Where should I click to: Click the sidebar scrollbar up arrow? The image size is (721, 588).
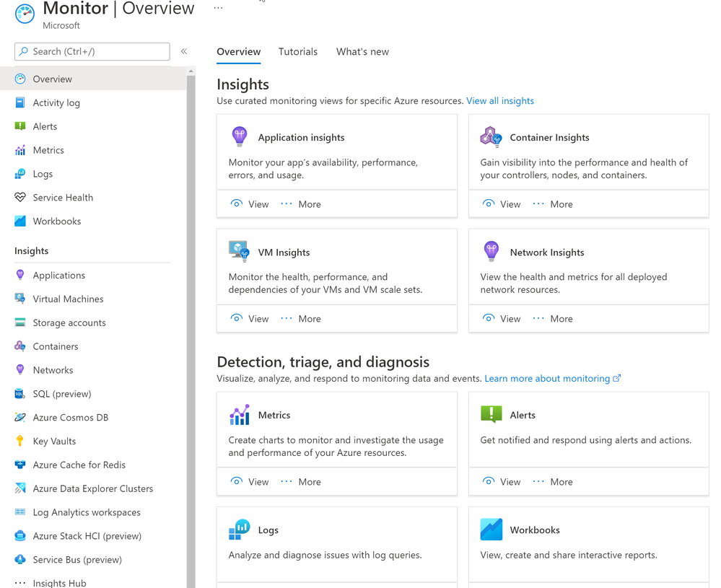click(x=191, y=71)
